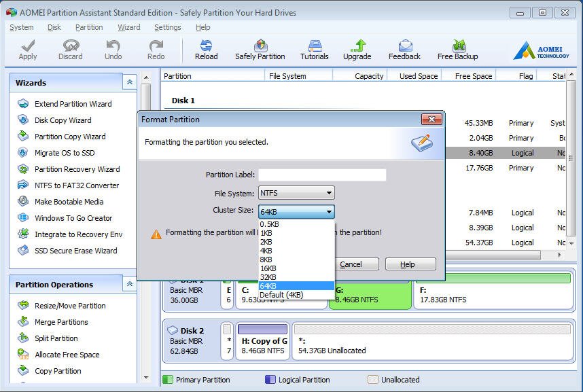Open the System menu
Image resolution: width=583 pixels, height=392 pixels.
click(x=22, y=27)
